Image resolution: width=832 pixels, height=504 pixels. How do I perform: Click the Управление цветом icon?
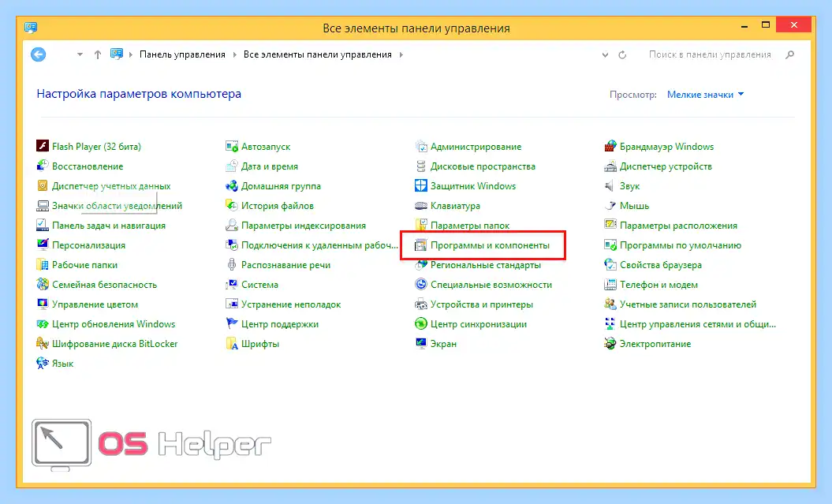tap(43, 304)
